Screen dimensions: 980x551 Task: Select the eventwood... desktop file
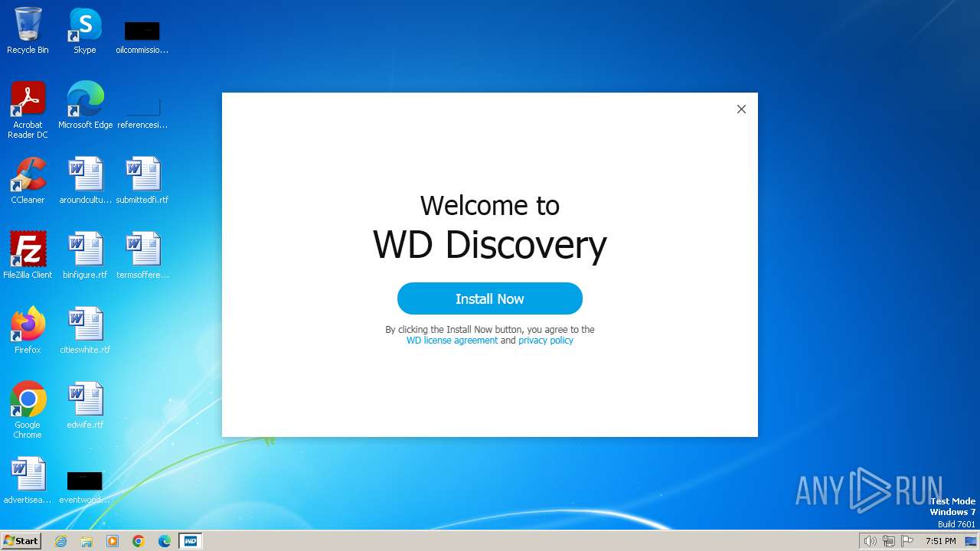(x=85, y=487)
